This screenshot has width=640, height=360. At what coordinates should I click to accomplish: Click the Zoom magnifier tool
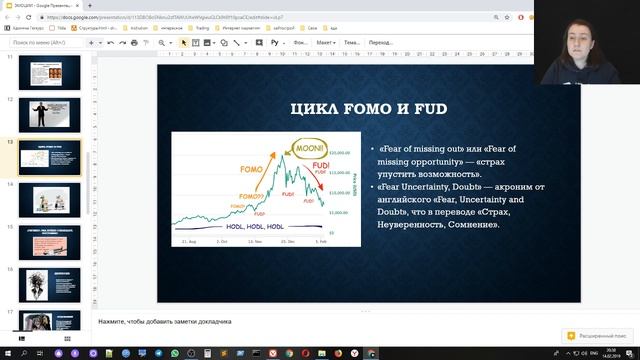[x=162, y=43]
